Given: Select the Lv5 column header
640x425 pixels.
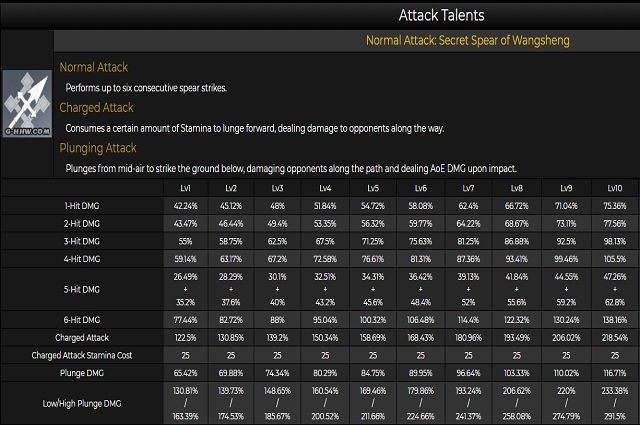Looking at the screenshot, I should 373,188.
